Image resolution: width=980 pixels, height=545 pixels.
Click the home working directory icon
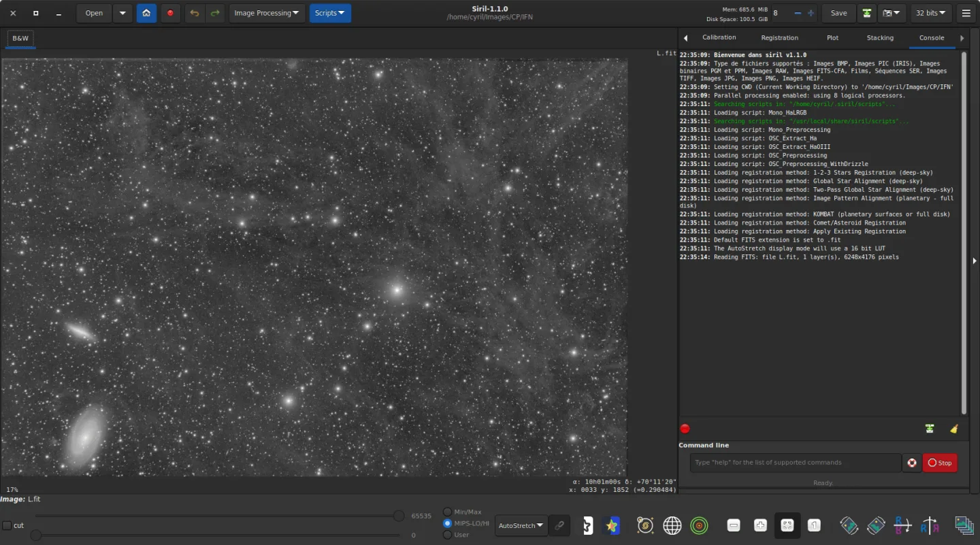point(146,13)
